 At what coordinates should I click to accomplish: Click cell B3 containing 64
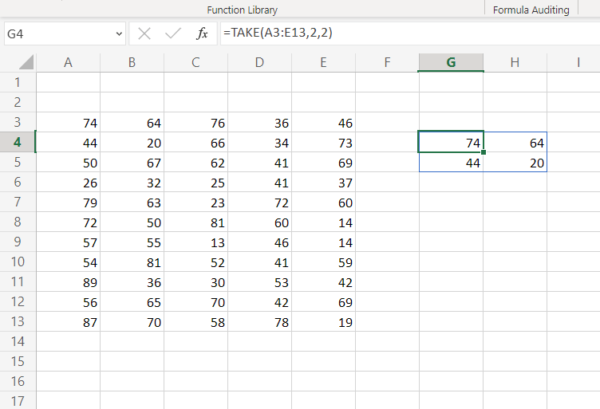[132, 122]
